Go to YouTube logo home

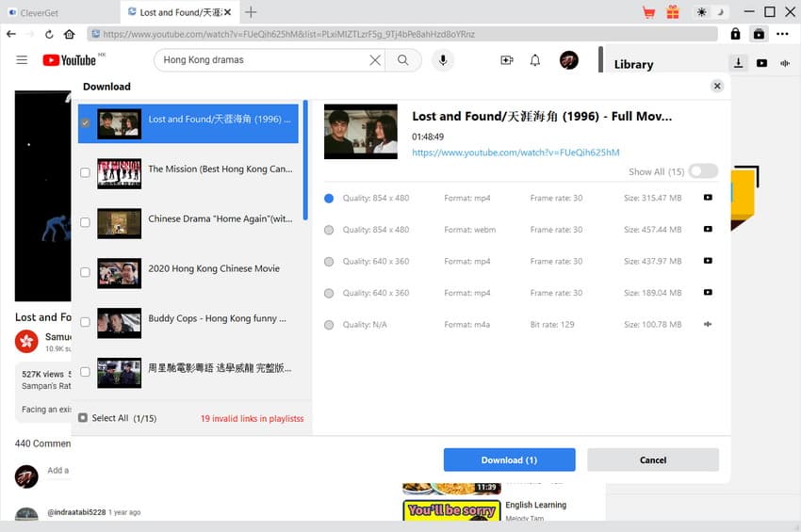(x=70, y=60)
